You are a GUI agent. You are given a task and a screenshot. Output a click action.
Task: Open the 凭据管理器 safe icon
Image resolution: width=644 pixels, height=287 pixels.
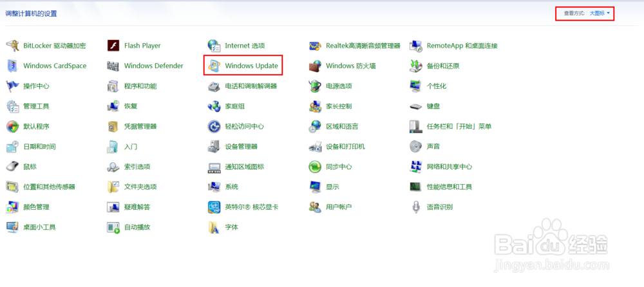[x=113, y=127]
